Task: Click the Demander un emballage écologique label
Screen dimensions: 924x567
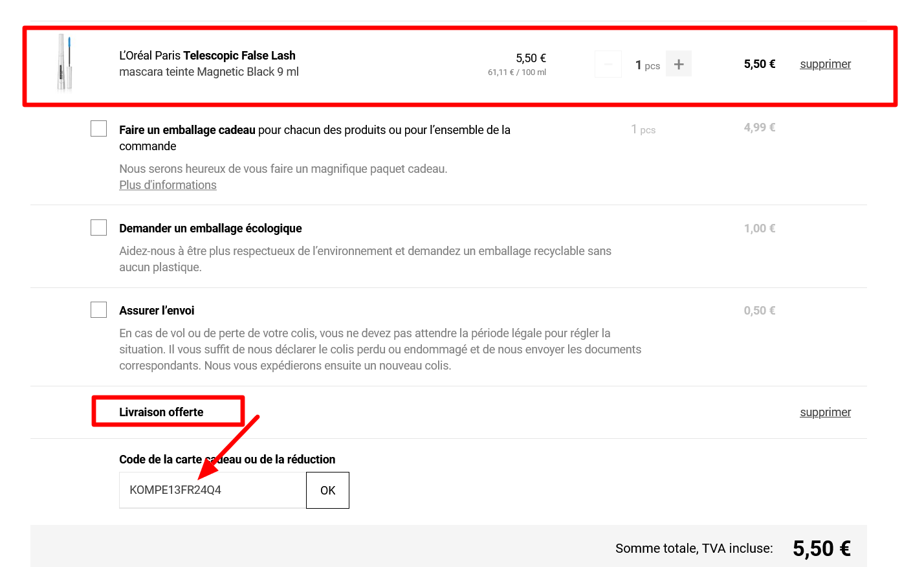Action: pos(210,228)
